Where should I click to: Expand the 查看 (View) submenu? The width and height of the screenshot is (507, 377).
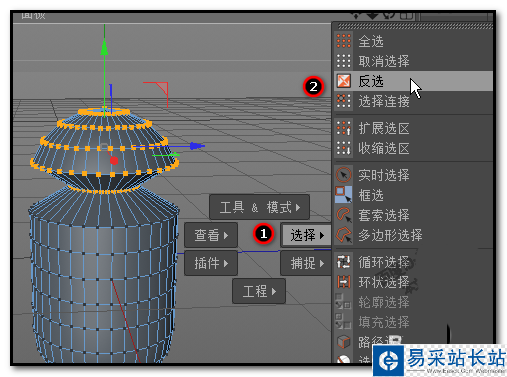click(x=211, y=235)
